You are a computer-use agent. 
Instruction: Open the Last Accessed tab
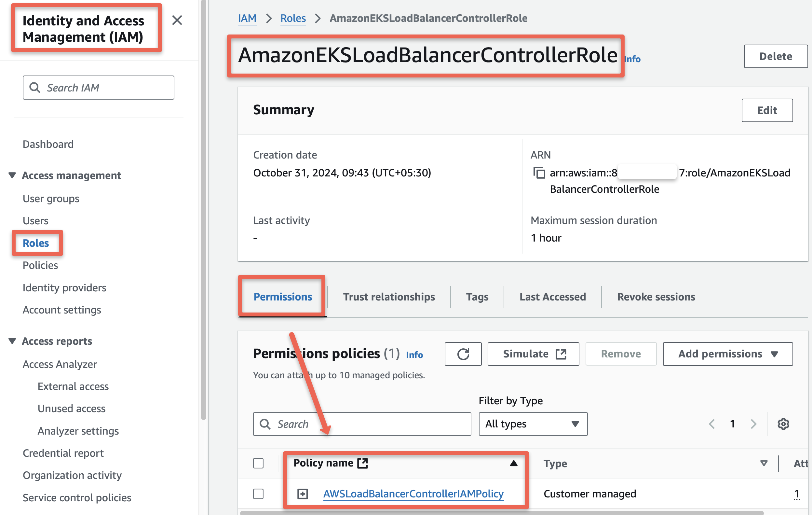click(x=552, y=297)
